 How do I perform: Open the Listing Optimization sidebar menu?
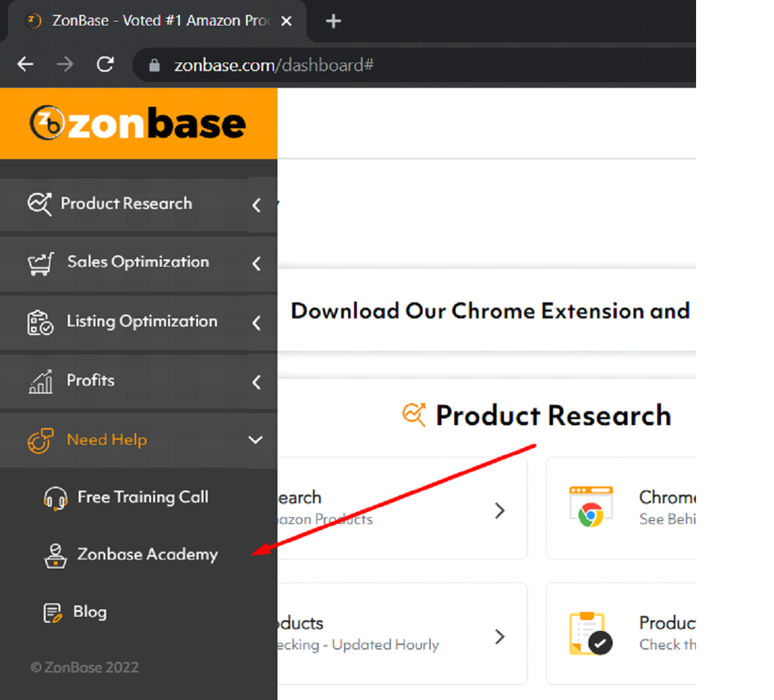tap(138, 322)
